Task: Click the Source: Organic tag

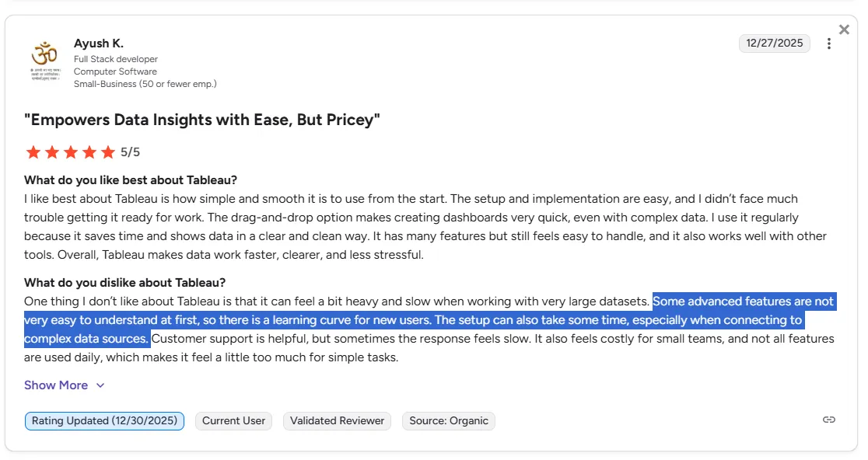Action: tap(449, 421)
